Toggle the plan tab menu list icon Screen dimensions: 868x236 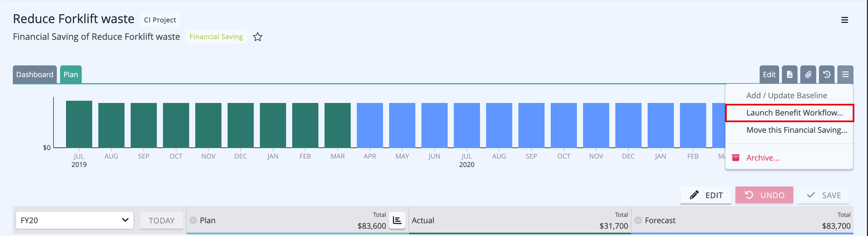[845, 74]
